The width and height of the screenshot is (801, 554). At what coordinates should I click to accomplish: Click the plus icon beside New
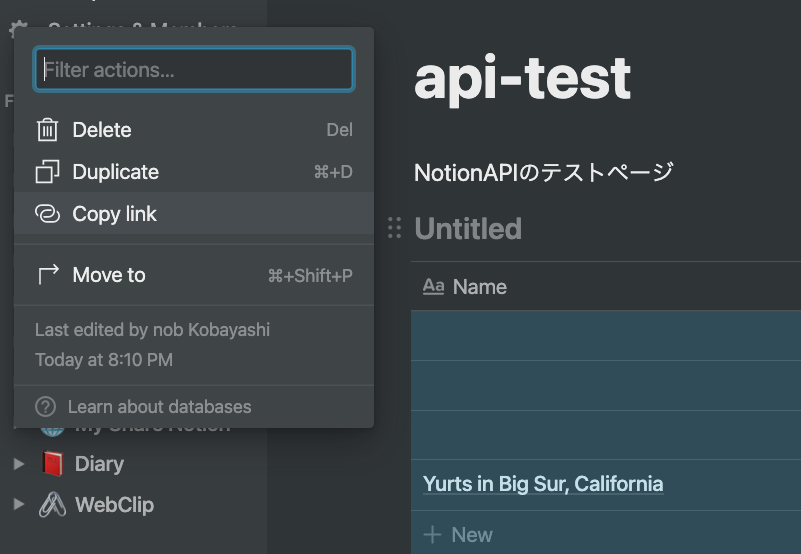432,535
